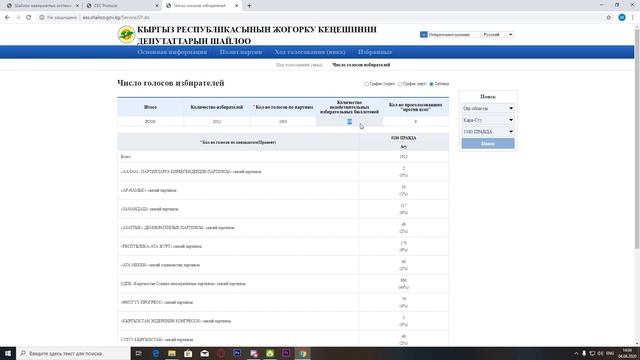Click the volume tray icon
The width and height of the screenshot is (640, 360).
(x=600, y=353)
